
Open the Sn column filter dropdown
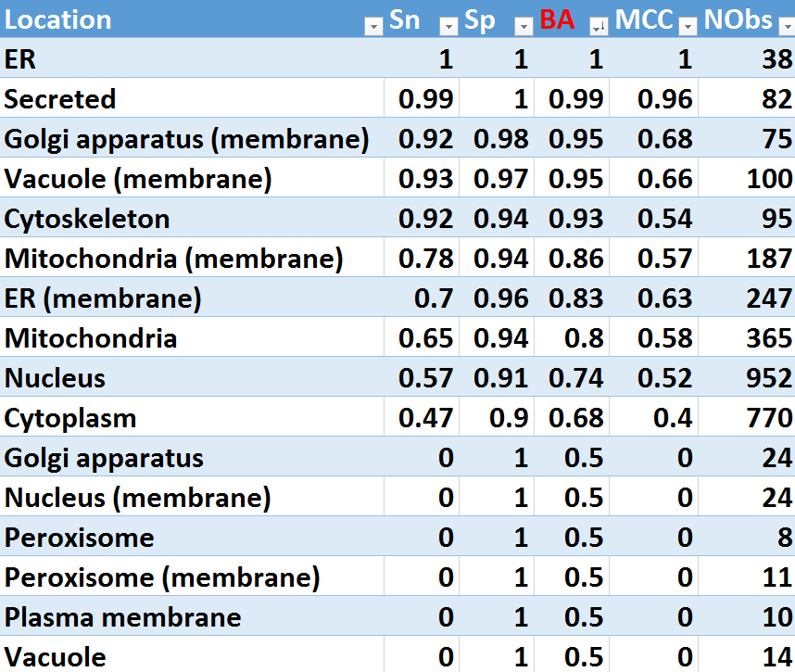click(x=448, y=27)
